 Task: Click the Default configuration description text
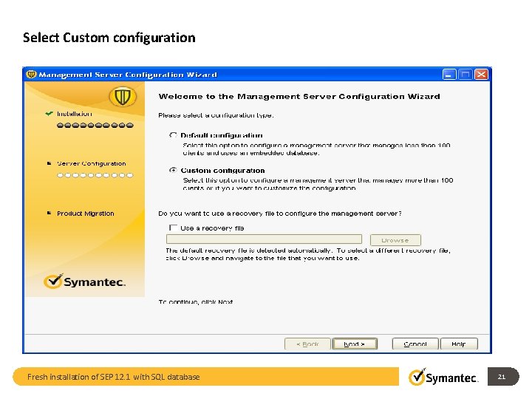pyautogui.click(x=316, y=149)
